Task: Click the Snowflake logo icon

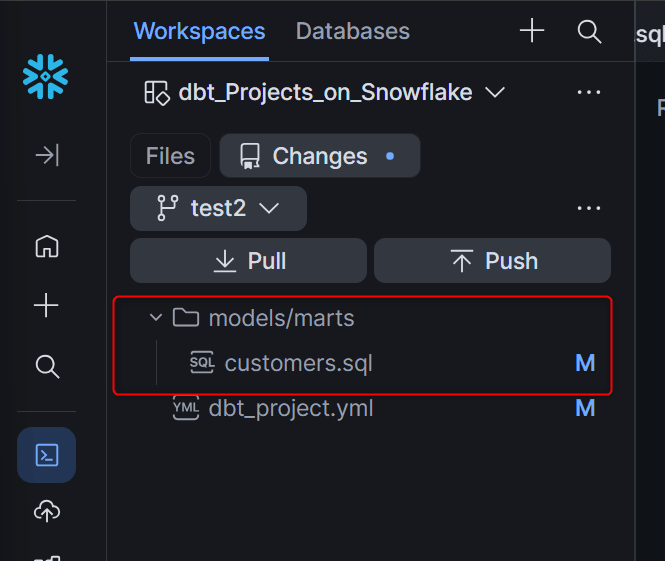Action: click(x=45, y=77)
